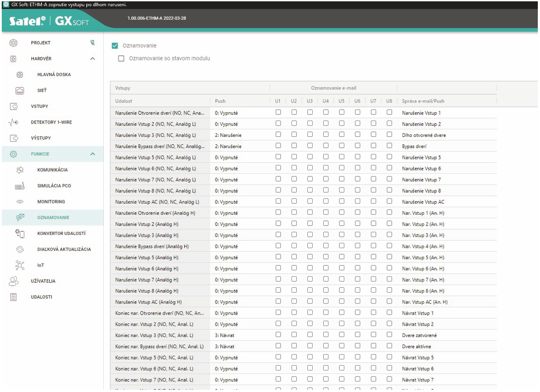Select the Komunikácia submenu entry
The width and height of the screenshot is (540, 392).
52,170
